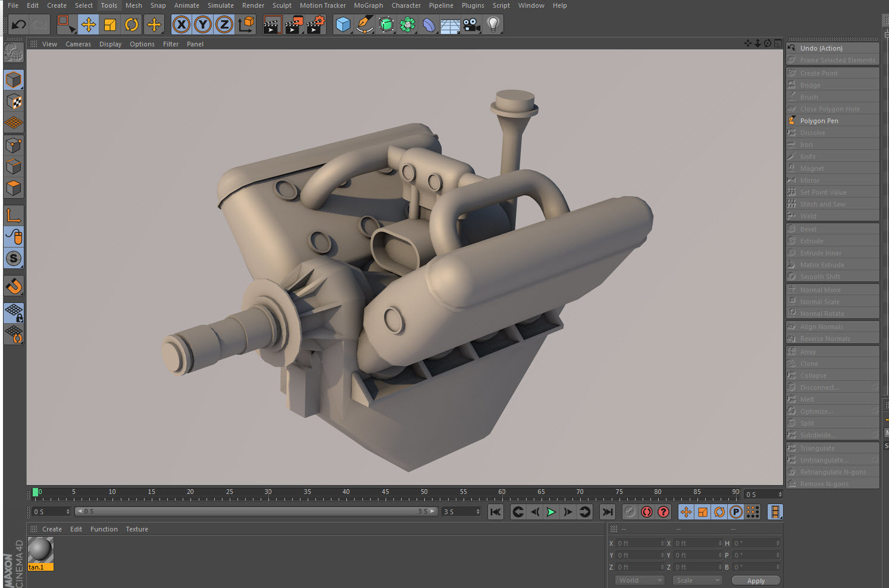Viewport: 889px width, 588px height.
Task: Click the Undo arrow in top toolbar
Action: 18,24
